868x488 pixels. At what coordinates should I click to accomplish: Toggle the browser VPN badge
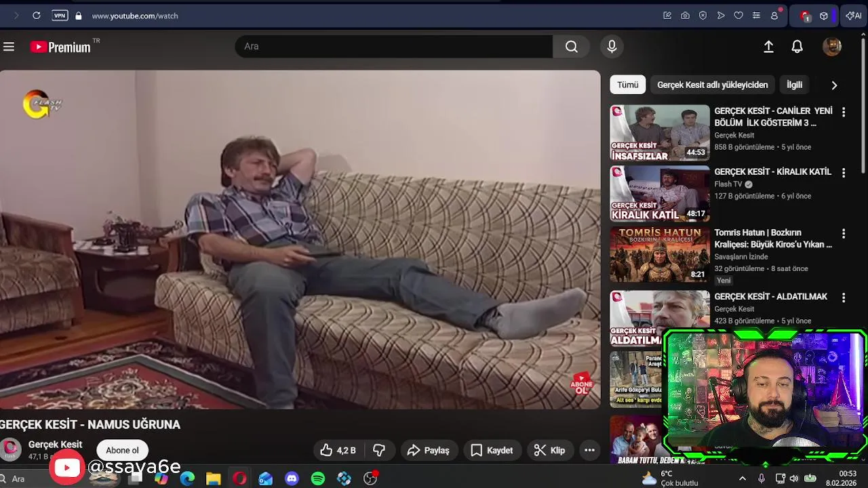click(60, 16)
